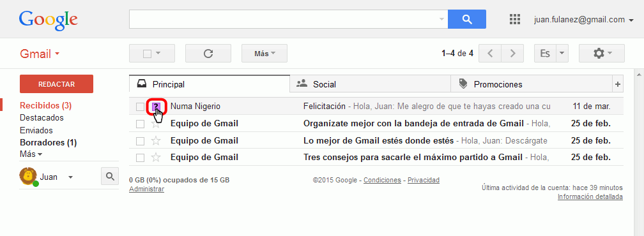This screenshot has height=236, width=644.
Task: Click the blue search magnifier button
Action: click(x=467, y=19)
